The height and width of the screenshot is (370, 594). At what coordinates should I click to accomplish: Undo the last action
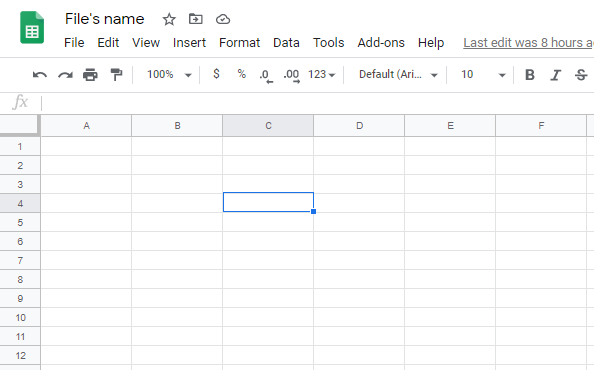coord(40,75)
